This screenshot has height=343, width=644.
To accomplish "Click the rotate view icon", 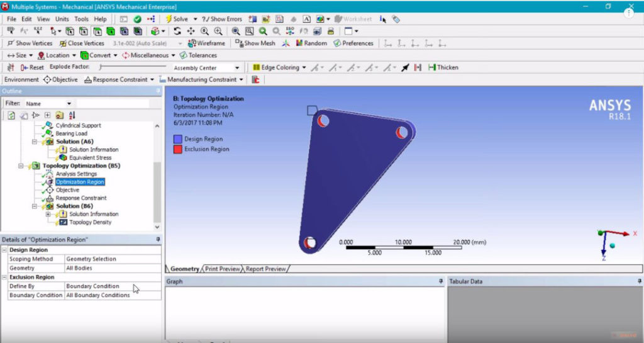I will pos(177,31).
